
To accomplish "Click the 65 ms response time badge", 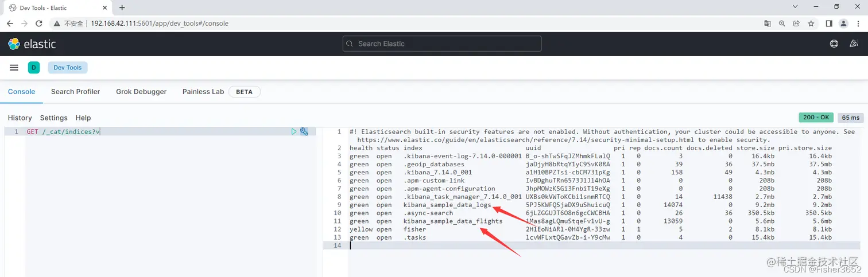I will click(851, 118).
